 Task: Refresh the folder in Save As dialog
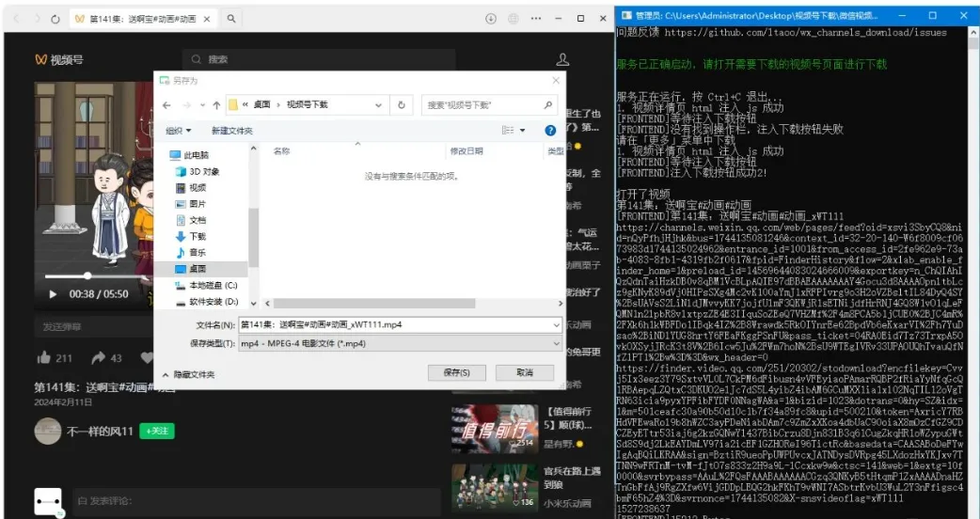point(402,105)
